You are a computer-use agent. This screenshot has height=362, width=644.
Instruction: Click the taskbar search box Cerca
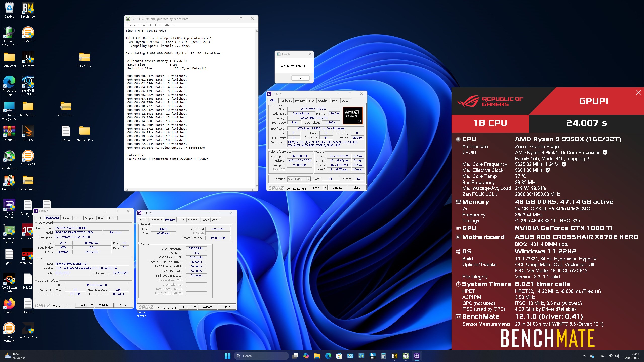click(262, 356)
